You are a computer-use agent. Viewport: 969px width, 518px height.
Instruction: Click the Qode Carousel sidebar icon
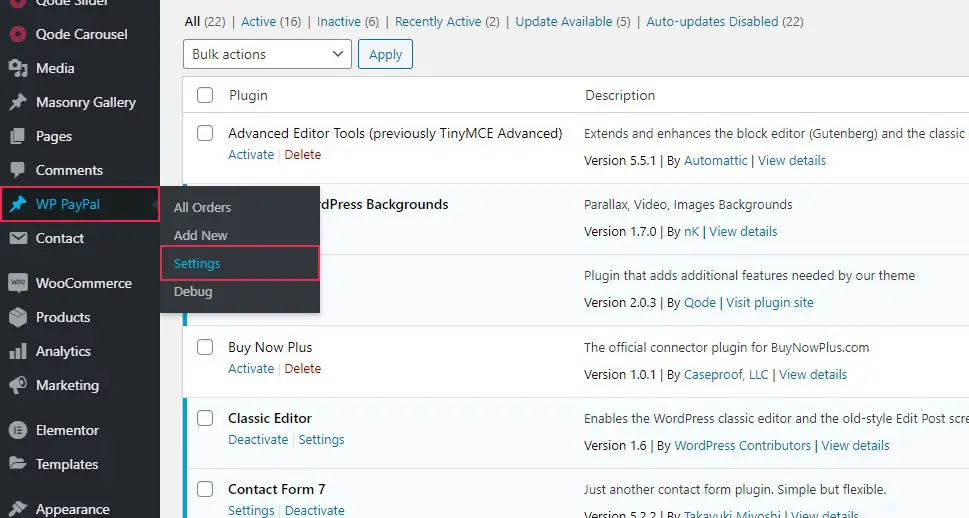tap(18, 34)
